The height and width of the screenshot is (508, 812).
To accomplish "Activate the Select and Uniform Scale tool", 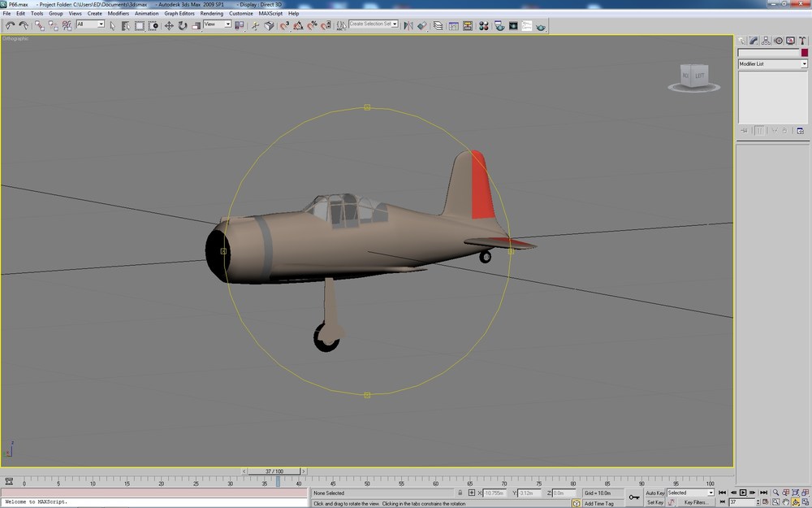I will (x=197, y=25).
